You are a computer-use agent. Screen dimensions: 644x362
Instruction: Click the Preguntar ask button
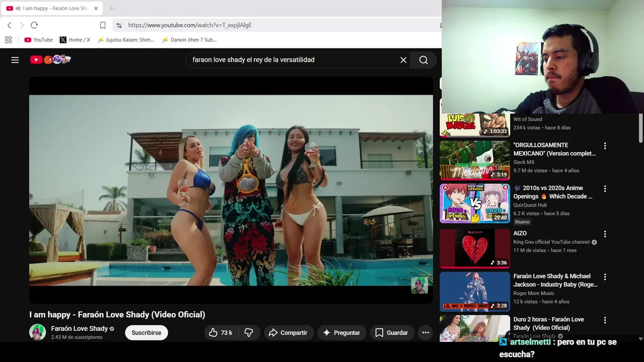point(342,333)
